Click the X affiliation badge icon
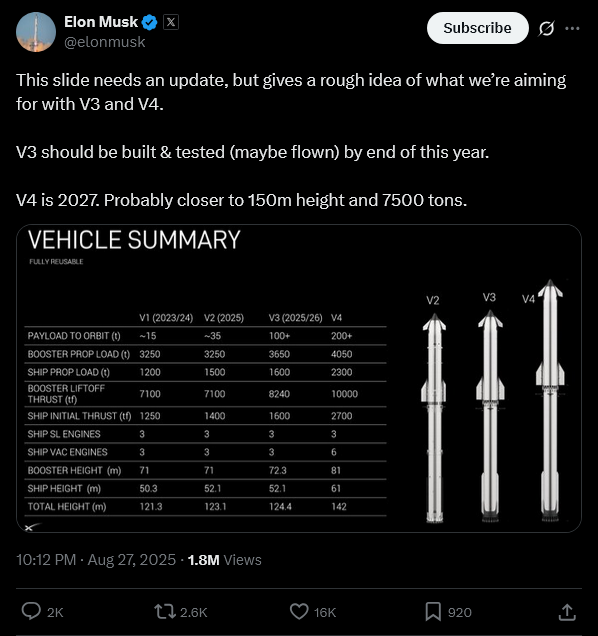The height and width of the screenshot is (636, 598). point(171,22)
